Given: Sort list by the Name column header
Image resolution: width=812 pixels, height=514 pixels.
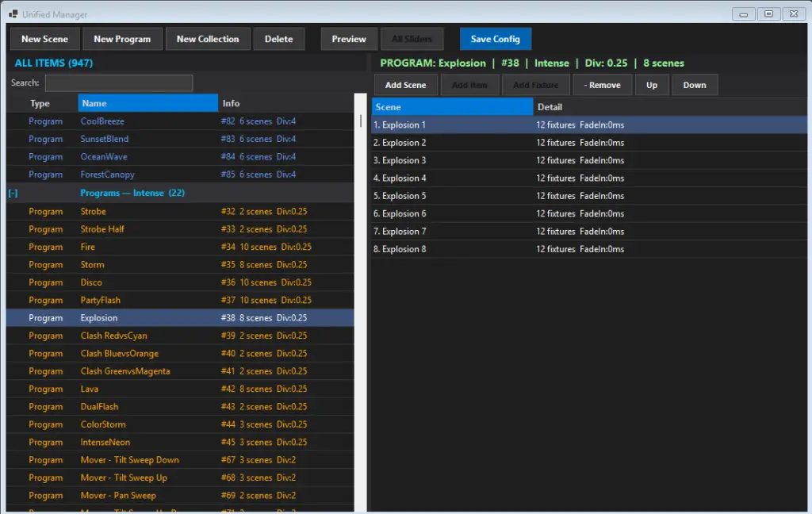Looking at the screenshot, I should (147, 103).
